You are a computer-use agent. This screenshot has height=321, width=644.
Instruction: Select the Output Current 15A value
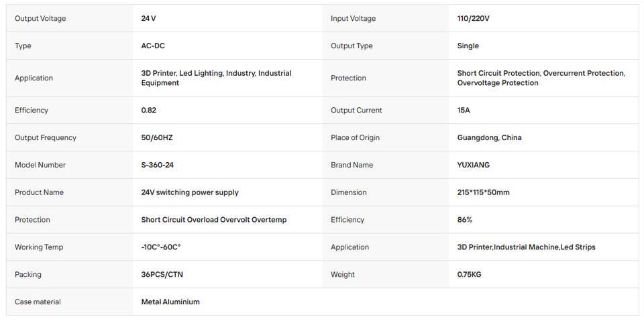pyautogui.click(x=464, y=111)
